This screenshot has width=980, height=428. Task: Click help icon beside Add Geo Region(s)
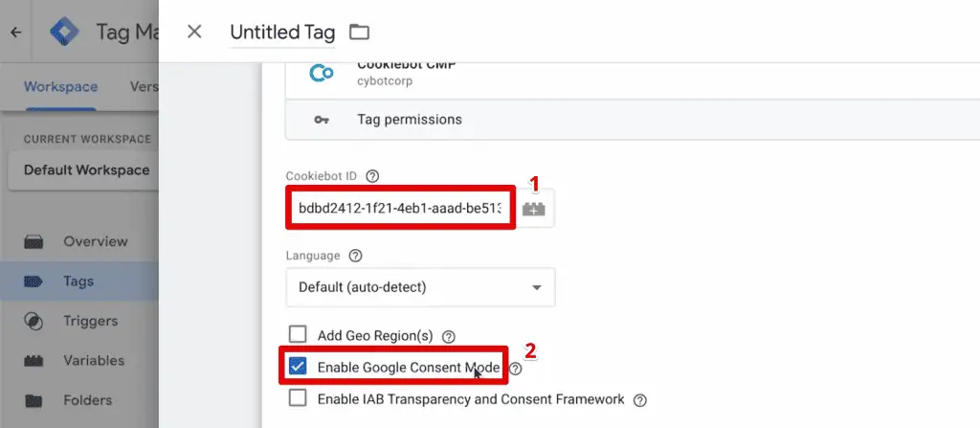448,336
